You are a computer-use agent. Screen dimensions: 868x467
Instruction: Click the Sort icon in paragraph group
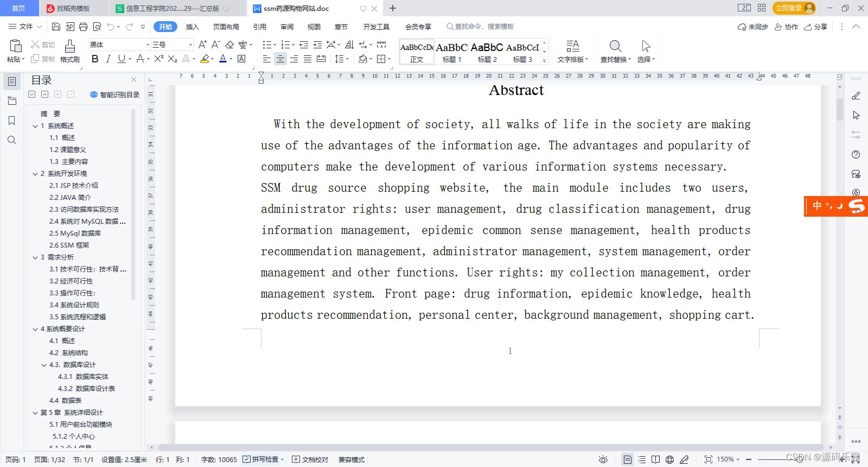(x=349, y=45)
